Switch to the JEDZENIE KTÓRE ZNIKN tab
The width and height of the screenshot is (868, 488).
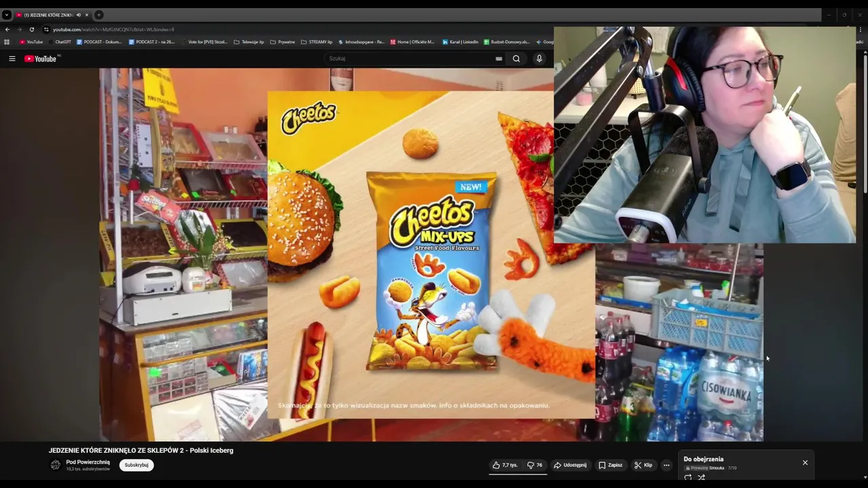(x=47, y=15)
